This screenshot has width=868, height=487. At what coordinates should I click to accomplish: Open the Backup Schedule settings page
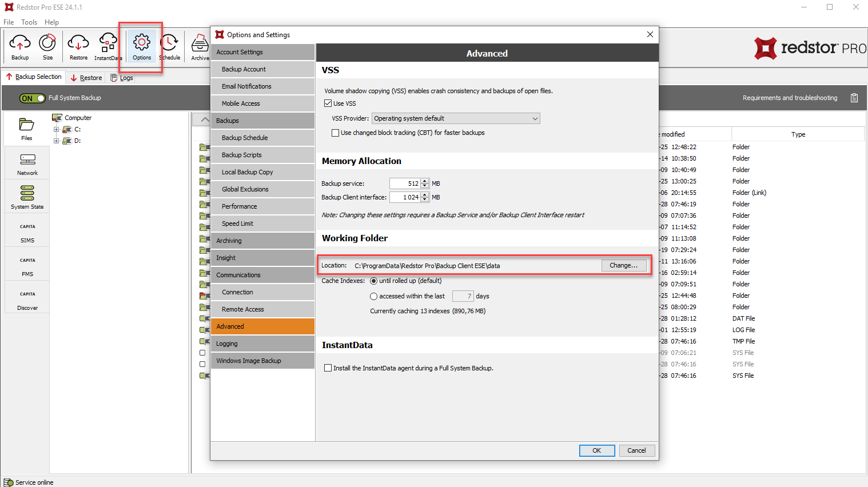tap(262, 138)
